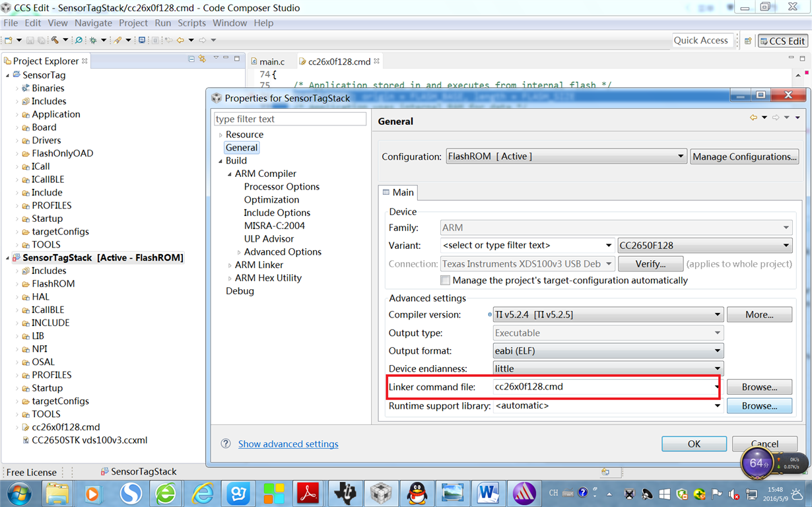Screen dimensions: 812x507
Task: Open Adobe Reader from the taskbar
Action: [308, 493]
